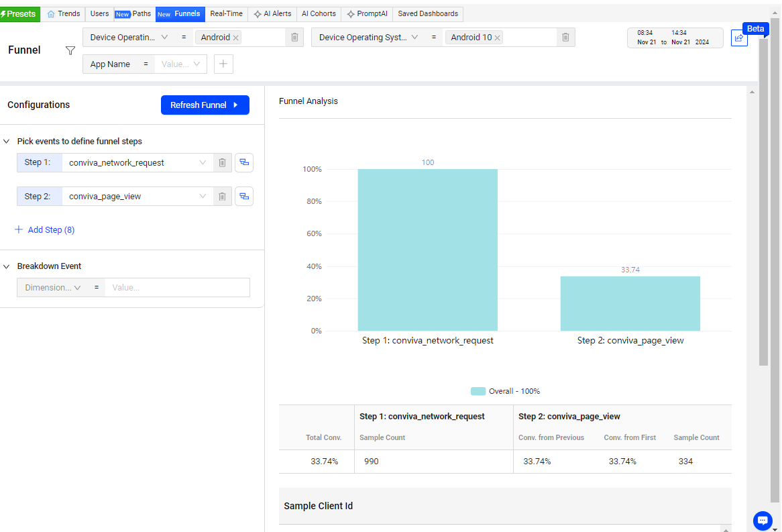Remove the Android value tag

click(x=236, y=38)
